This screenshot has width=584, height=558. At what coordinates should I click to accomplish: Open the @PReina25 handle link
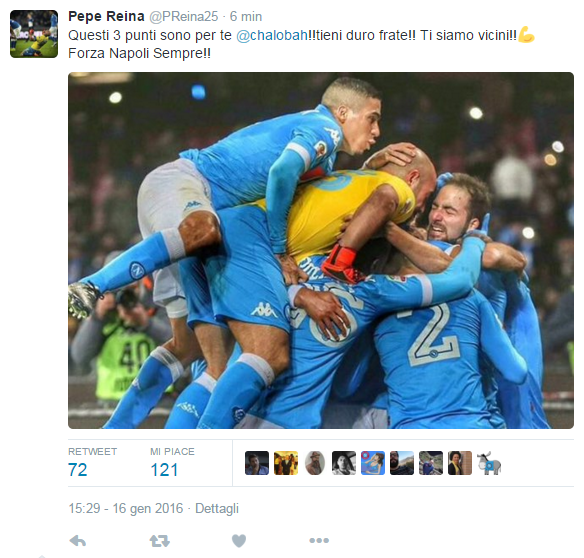(x=184, y=16)
